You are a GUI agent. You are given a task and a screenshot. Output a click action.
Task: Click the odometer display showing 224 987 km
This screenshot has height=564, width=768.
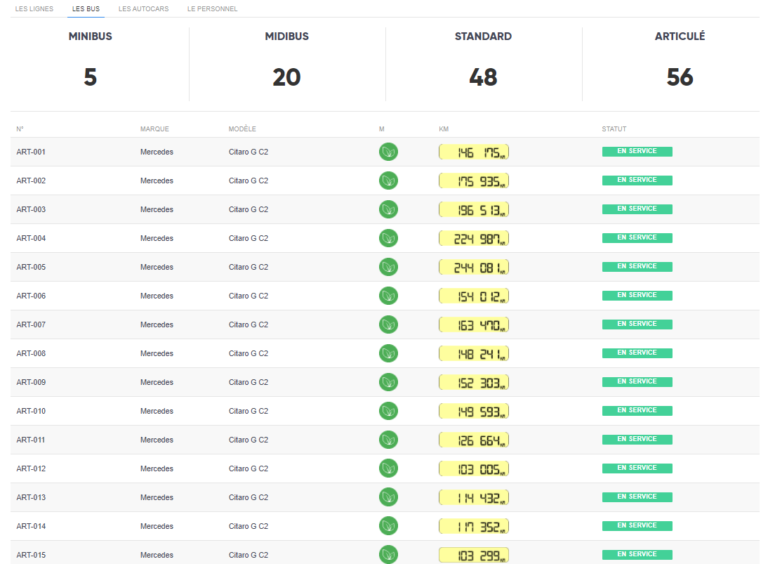click(x=474, y=238)
